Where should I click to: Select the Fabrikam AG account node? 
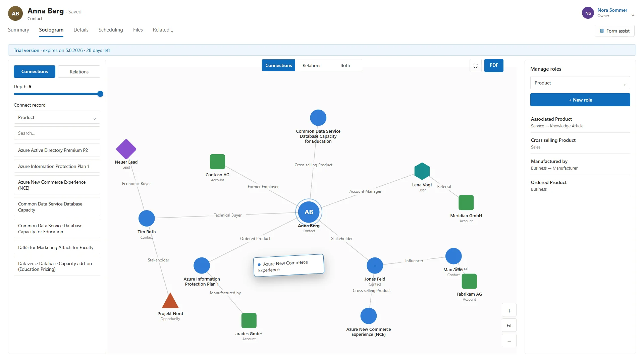tap(469, 281)
